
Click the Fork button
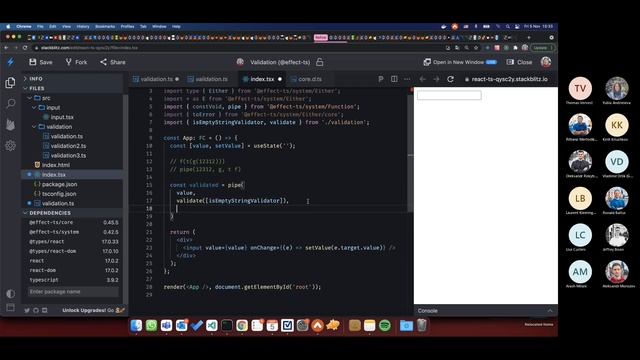click(76, 62)
